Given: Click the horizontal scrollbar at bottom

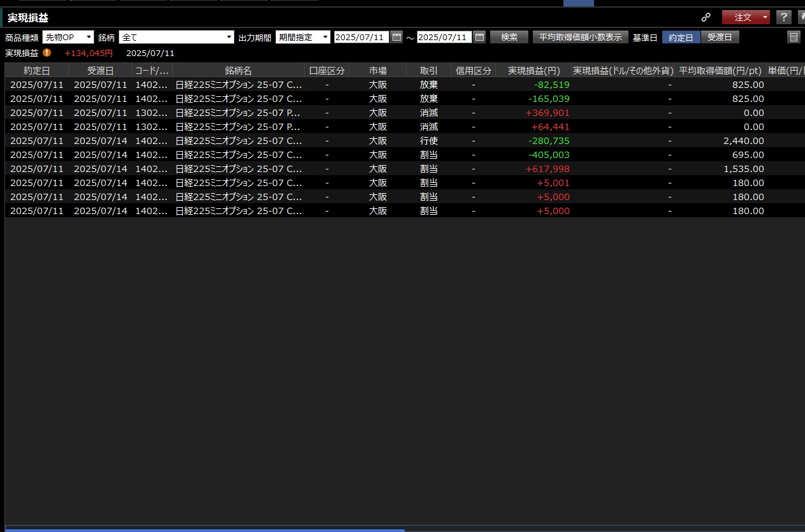Looking at the screenshot, I should pyautogui.click(x=204, y=529).
